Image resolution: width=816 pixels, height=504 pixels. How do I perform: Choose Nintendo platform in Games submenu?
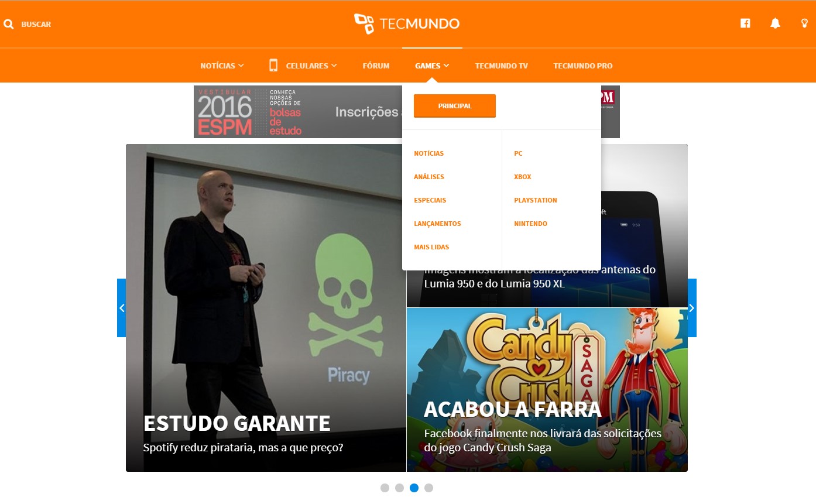pyautogui.click(x=531, y=224)
